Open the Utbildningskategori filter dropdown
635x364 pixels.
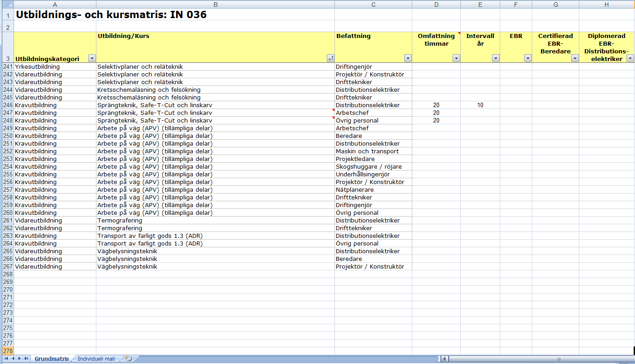tap(92, 58)
